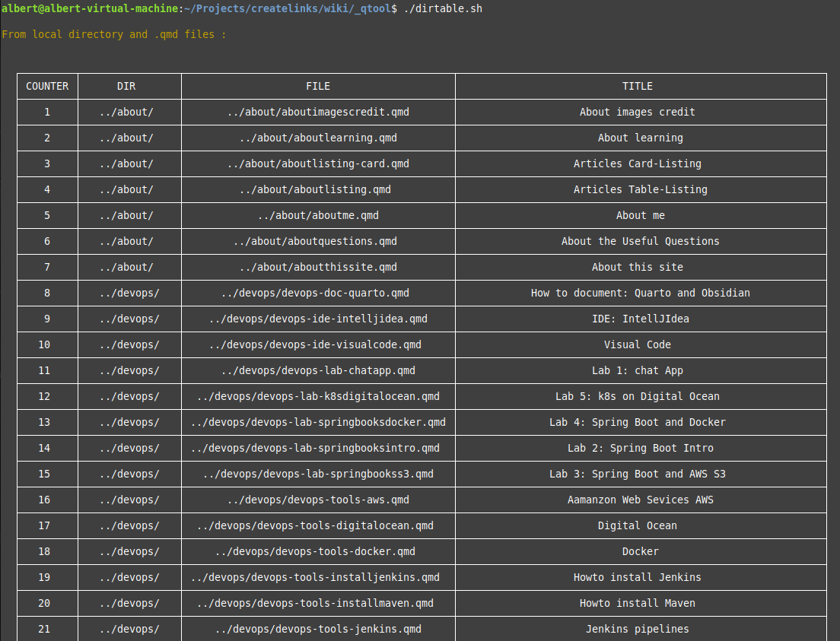Click the DIR column header
The width and height of the screenshot is (840, 641).
[126, 86]
